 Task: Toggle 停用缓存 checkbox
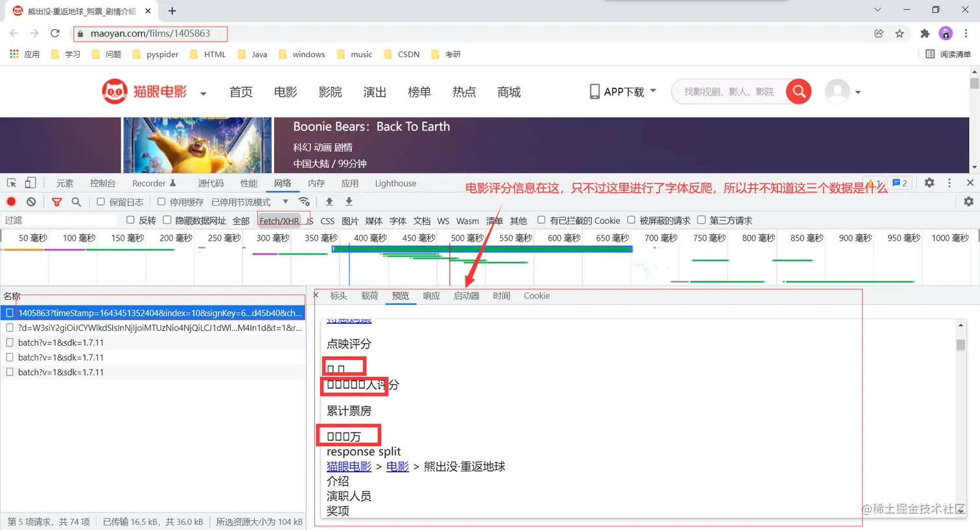point(161,202)
